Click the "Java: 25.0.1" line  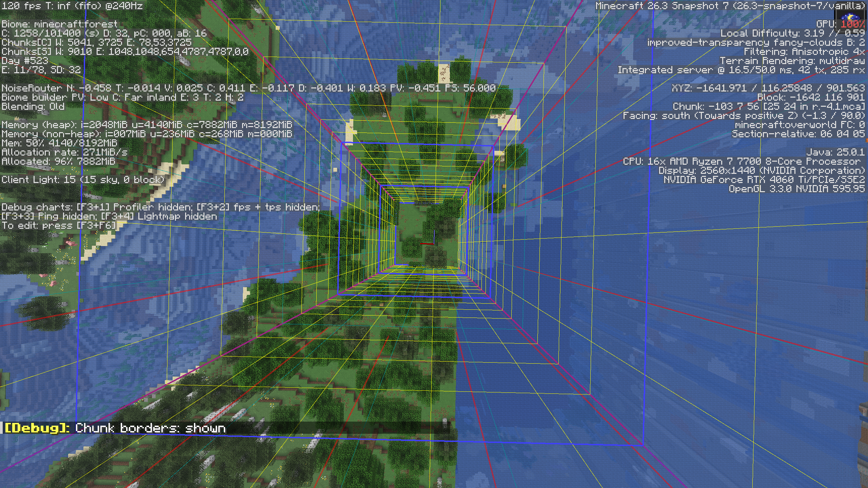[x=836, y=152]
